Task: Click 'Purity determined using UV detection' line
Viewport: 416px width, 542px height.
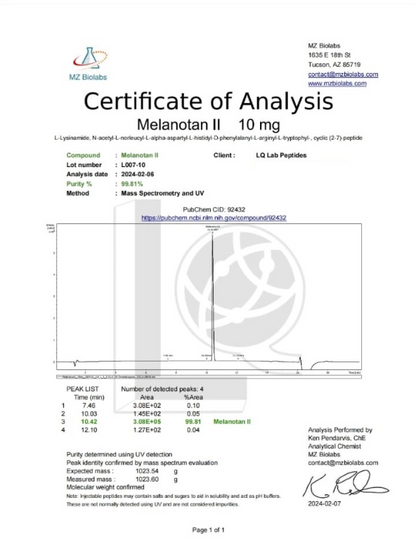Action: pyautogui.click(x=119, y=455)
